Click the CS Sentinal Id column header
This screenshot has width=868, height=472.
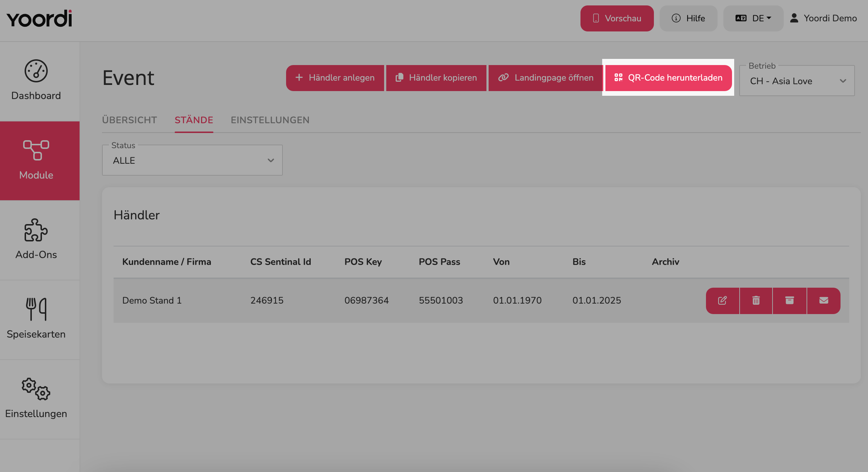pyautogui.click(x=281, y=262)
